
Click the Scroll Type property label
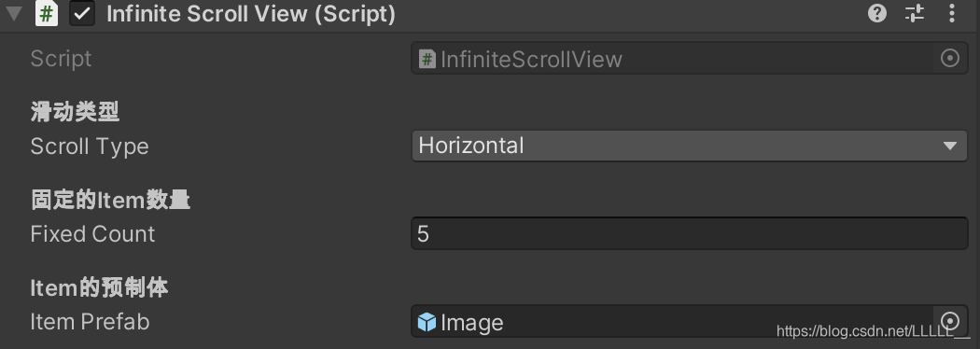pos(90,147)
